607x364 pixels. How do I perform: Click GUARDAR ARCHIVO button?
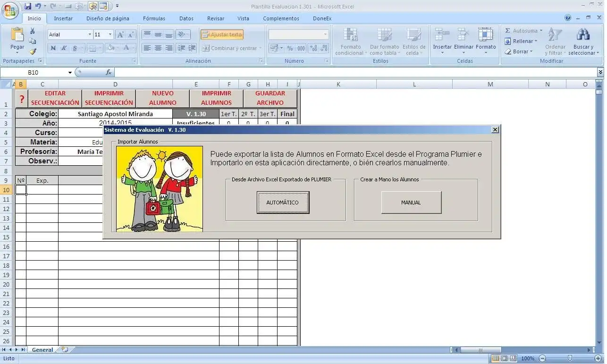tap(270, 99)
